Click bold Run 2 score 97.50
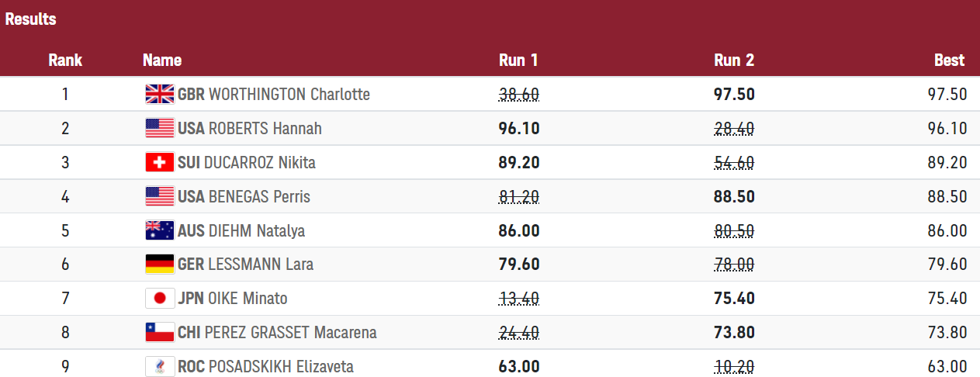 click(734, 95)
